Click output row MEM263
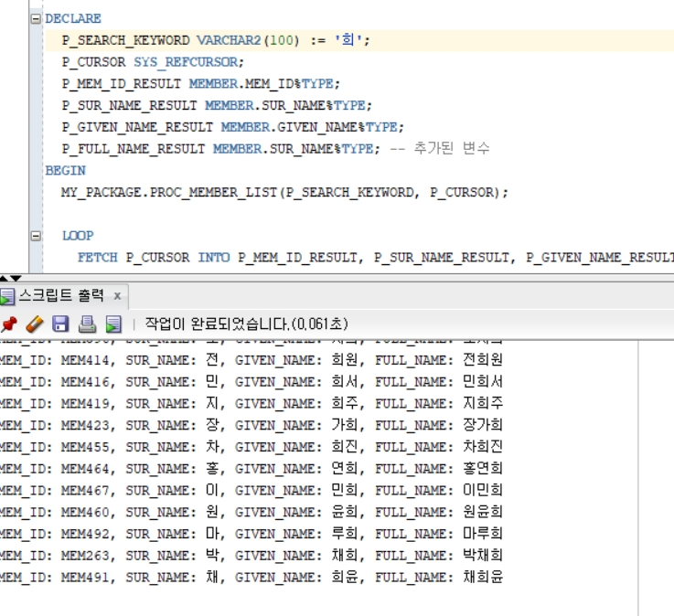The width and height of the screenshot is (674, 616). click(251, 556)
